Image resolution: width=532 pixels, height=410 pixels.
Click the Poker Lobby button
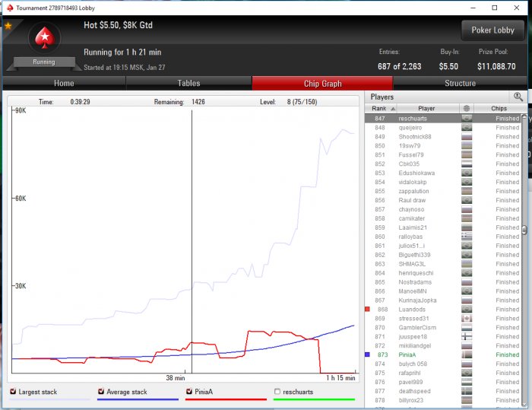click(x=493, y=30)
